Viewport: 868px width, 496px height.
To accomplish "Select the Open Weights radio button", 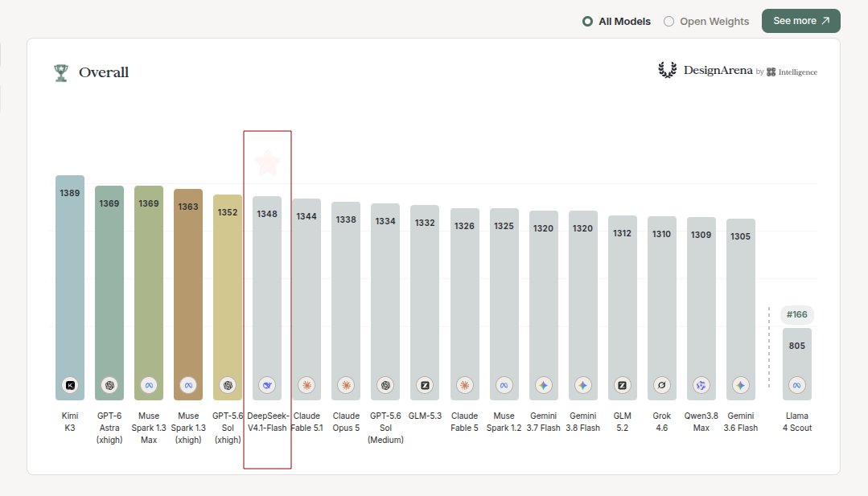I will pyautogui.click(x=668, y=22).
